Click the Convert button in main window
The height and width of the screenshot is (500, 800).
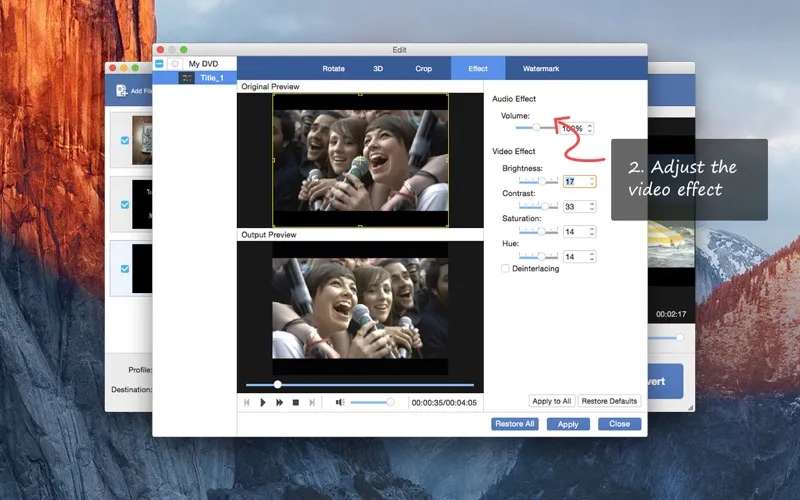click(x=665, y=381)
